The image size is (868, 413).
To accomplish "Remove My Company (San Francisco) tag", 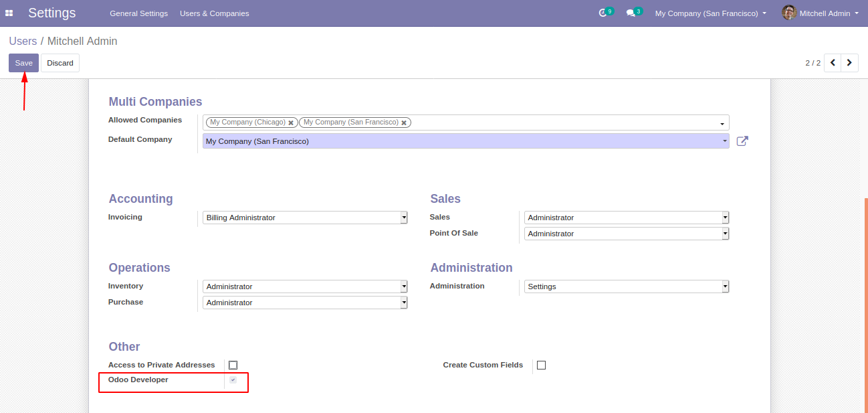I will click(x=404, y=122).
